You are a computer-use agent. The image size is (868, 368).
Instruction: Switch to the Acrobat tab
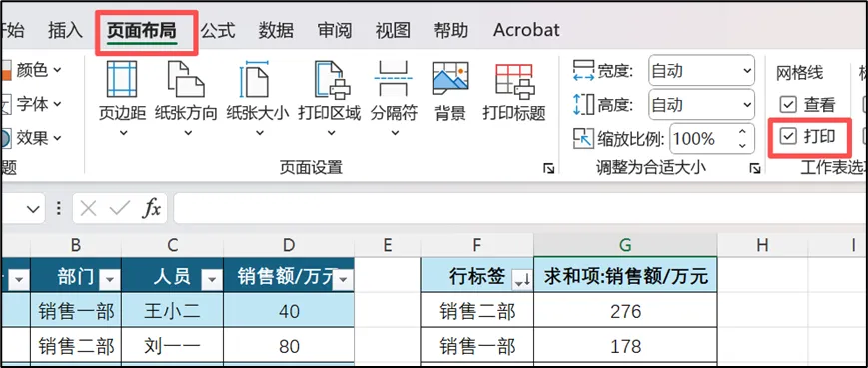tap(526, 30)
